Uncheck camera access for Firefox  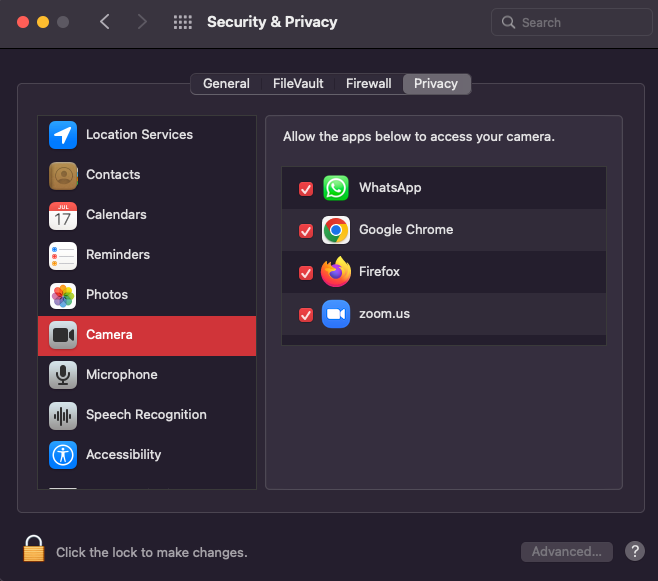(306, 273)
